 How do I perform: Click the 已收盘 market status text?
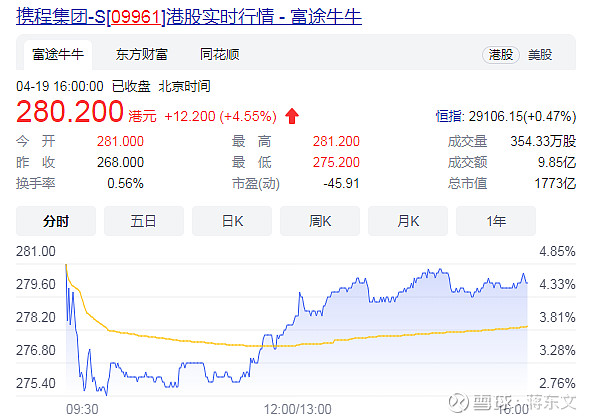pyautogui.click(x=131, y=86)
